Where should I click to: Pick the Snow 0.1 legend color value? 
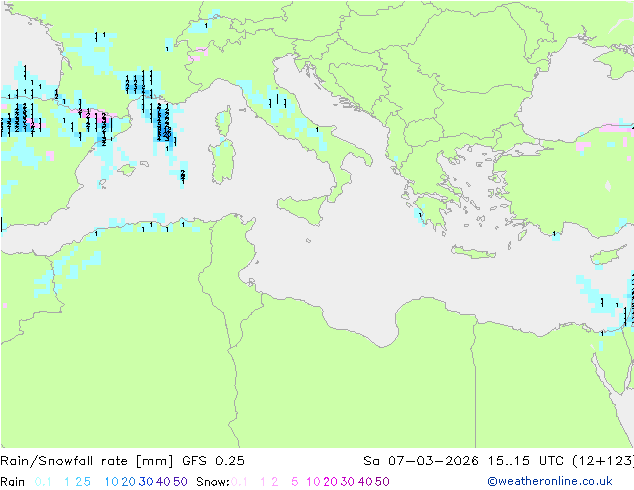tap(239, 482)
